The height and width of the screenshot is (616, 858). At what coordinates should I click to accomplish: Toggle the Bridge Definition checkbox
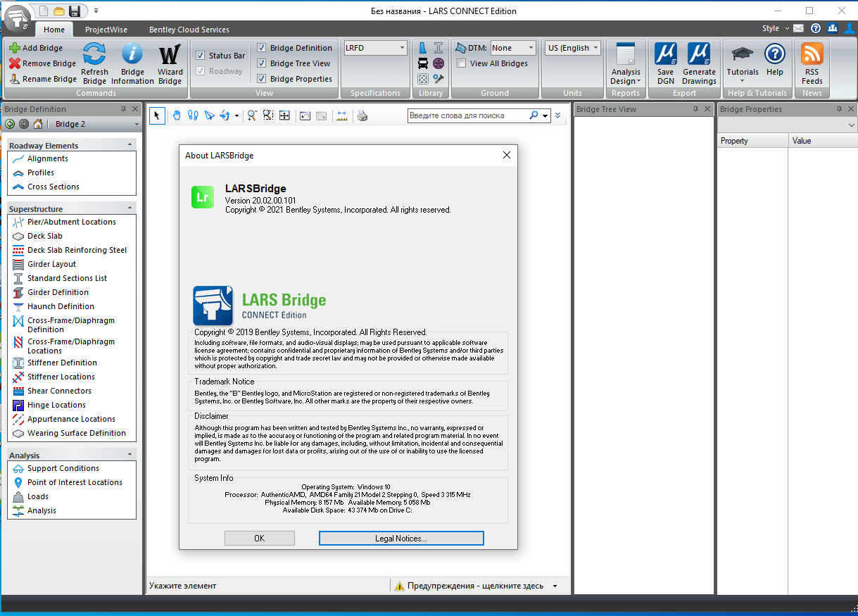(x=262, y=48)
